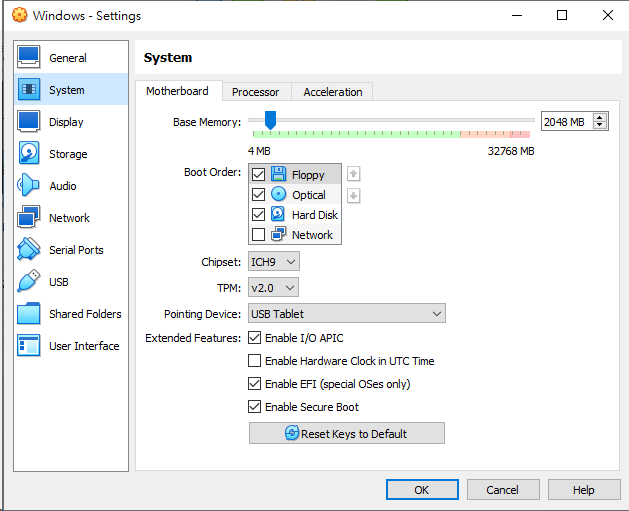The image size is (629, 511).
Task: Click the Base Memory slider handle
Action: [x=270, y=120]
